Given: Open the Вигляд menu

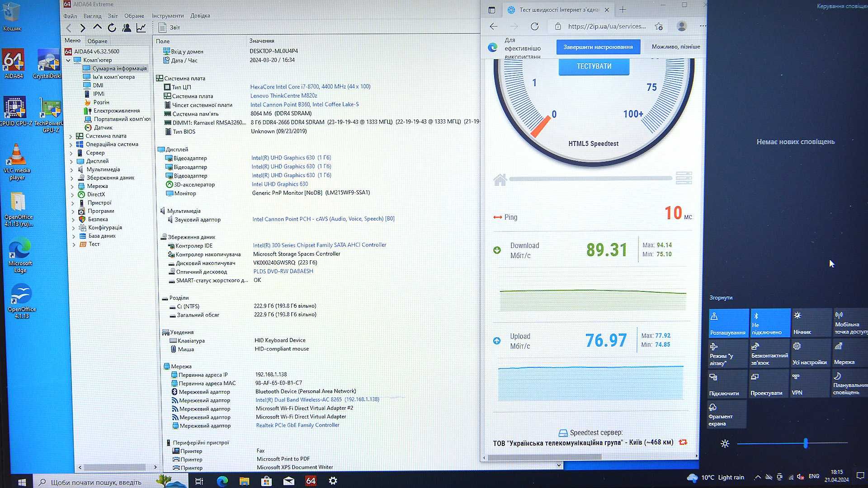Looking at the screenshot, I should coord(92,16).
